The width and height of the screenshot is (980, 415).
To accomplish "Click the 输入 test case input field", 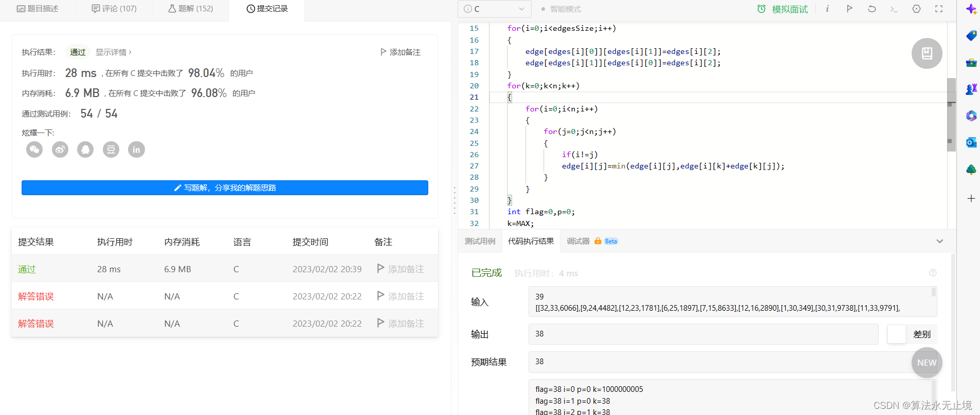I will [x=733, y=301].
